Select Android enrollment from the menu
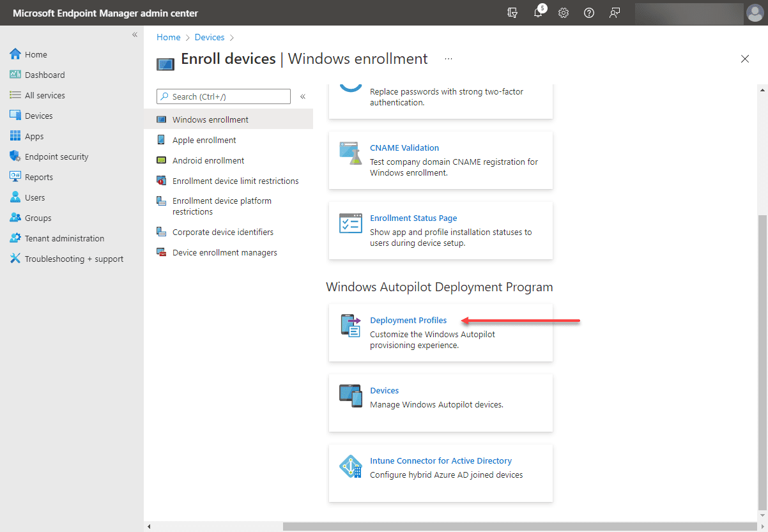768x532 pixels. pyautogui.click(x=209, y=160)
